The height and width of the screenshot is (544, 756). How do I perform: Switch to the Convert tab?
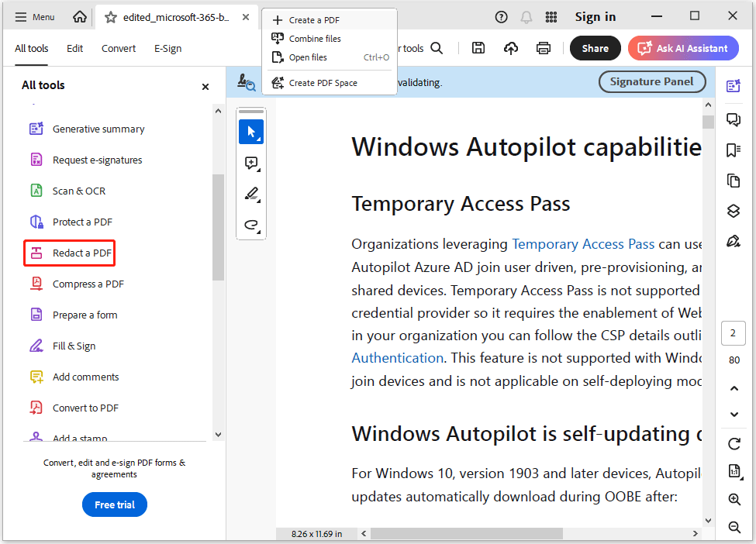pos(118,47)
